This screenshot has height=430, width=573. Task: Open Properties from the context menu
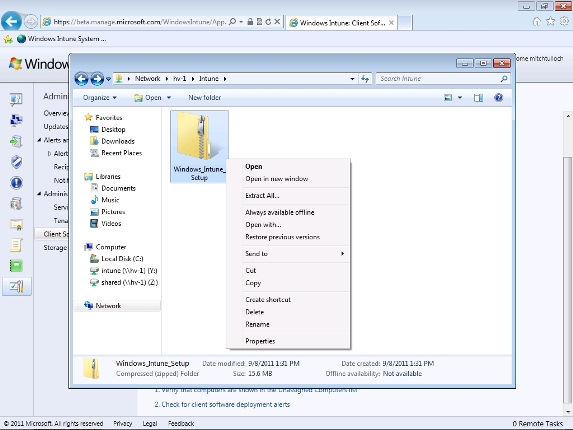(x=260, y=341)
